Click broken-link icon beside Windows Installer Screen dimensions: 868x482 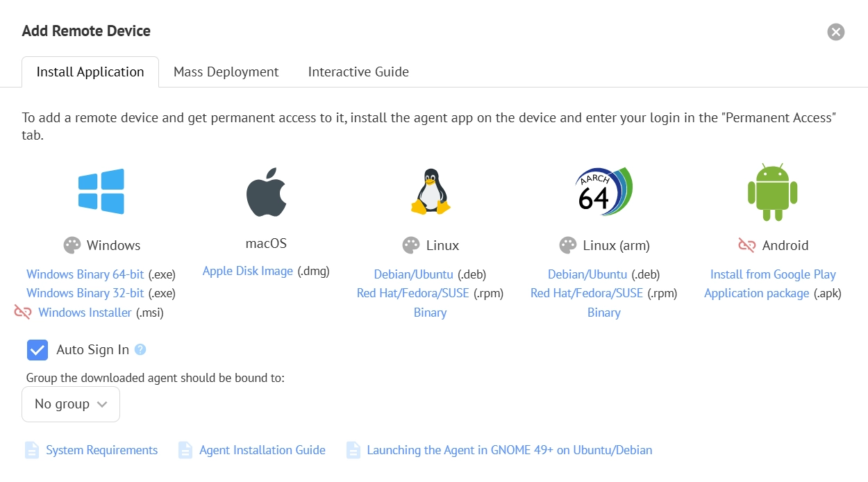click(x=23, y=313)
